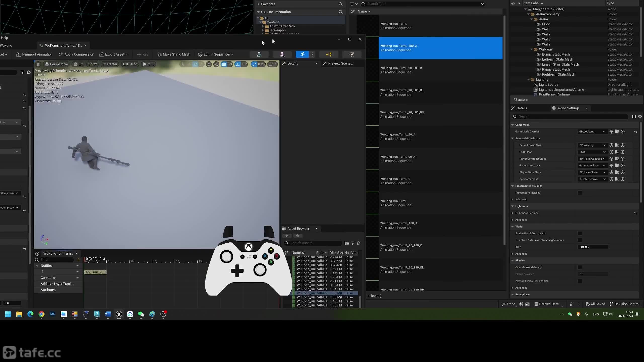
Task: Toggle visibility eye column in Outliner header
Action: click(x=513, y=3)
